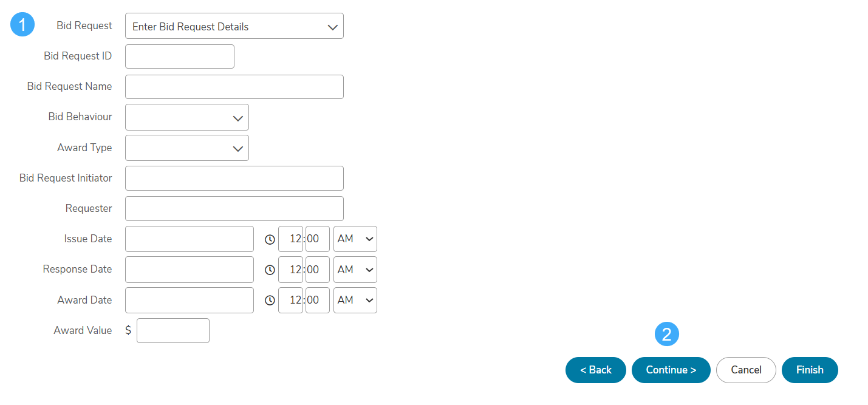Click the clock icon beside Award Date

click(x=270, y=300)
